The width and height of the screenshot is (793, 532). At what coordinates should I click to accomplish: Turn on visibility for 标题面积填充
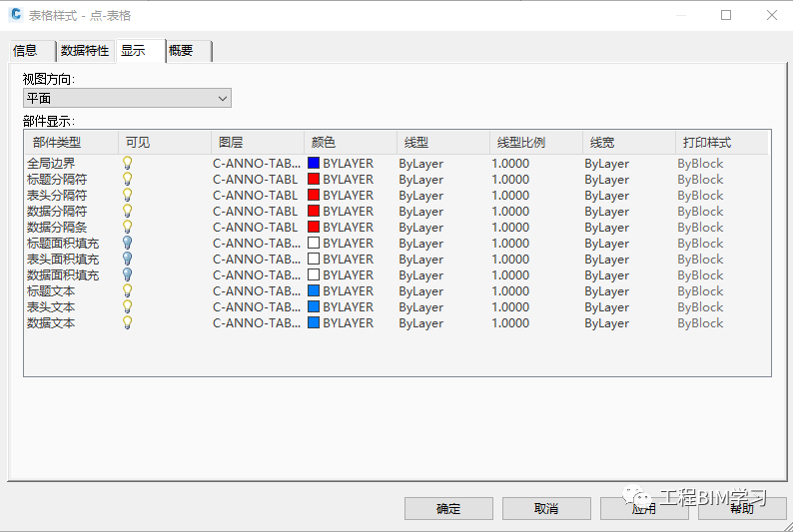(x=128, y=243)
